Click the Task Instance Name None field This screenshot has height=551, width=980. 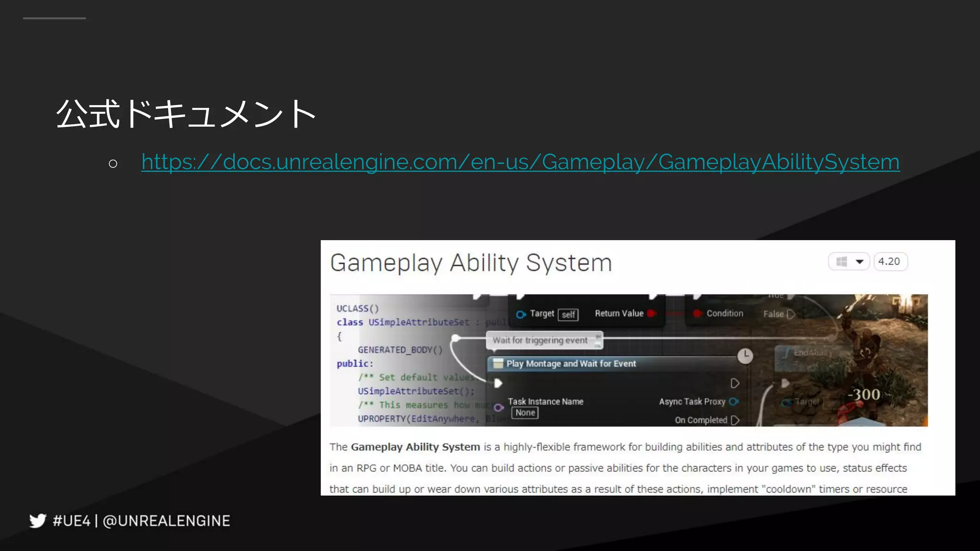525,413
